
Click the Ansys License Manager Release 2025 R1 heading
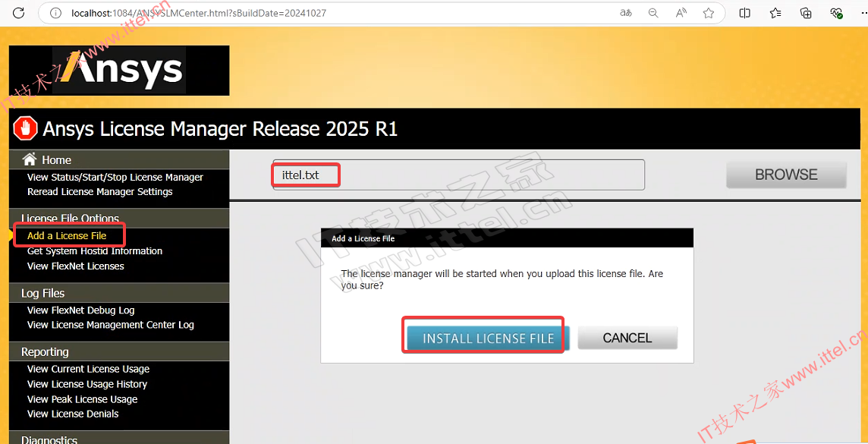[220, 129]
